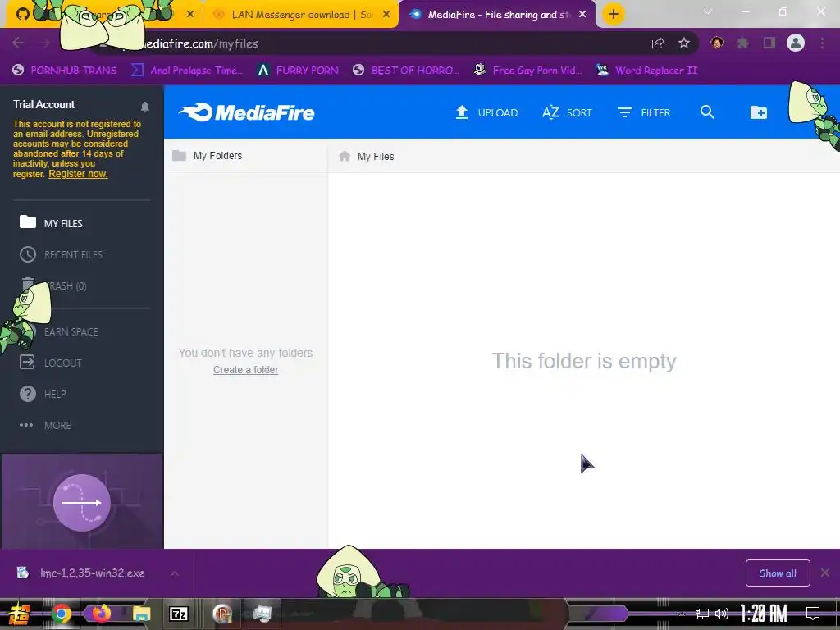The height and width of the screenshot is (630, 840).
Task: Open network icon in system tray
Action: (702, 614)
